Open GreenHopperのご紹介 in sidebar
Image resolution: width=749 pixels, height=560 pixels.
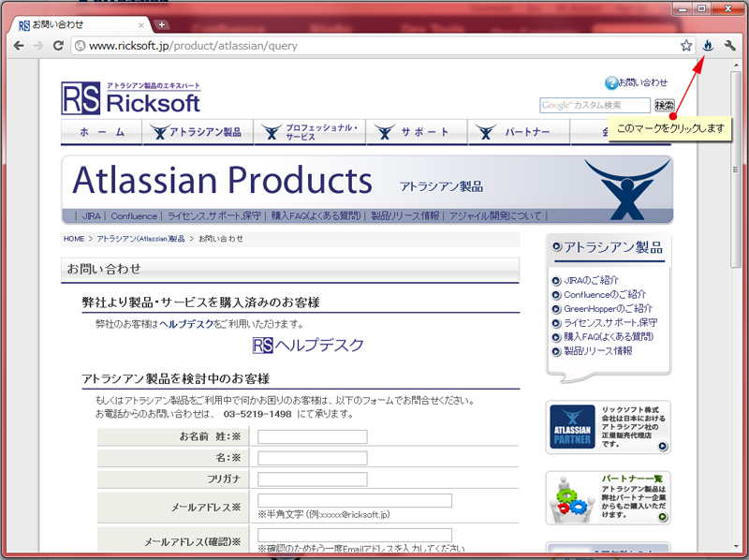point(608,309)
